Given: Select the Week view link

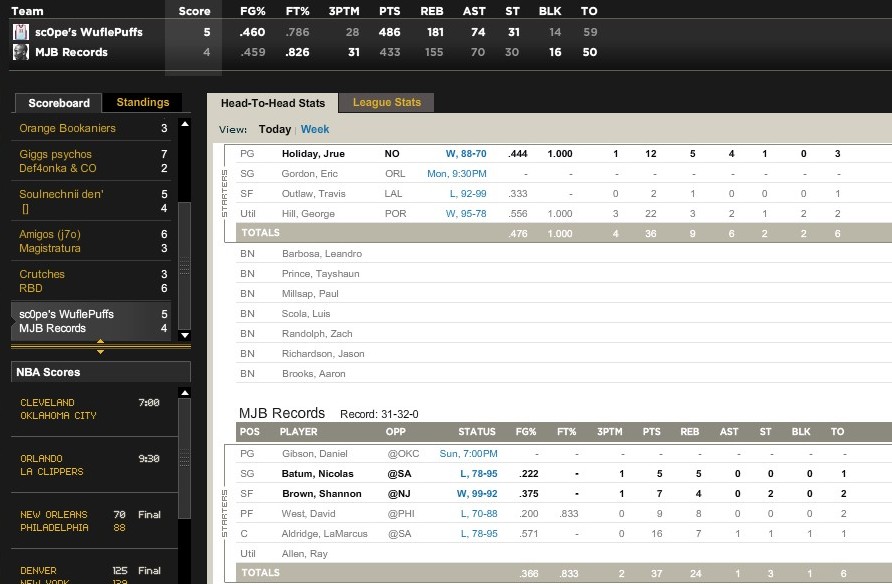Looking at the screenshot, I should tap(315, 129).
